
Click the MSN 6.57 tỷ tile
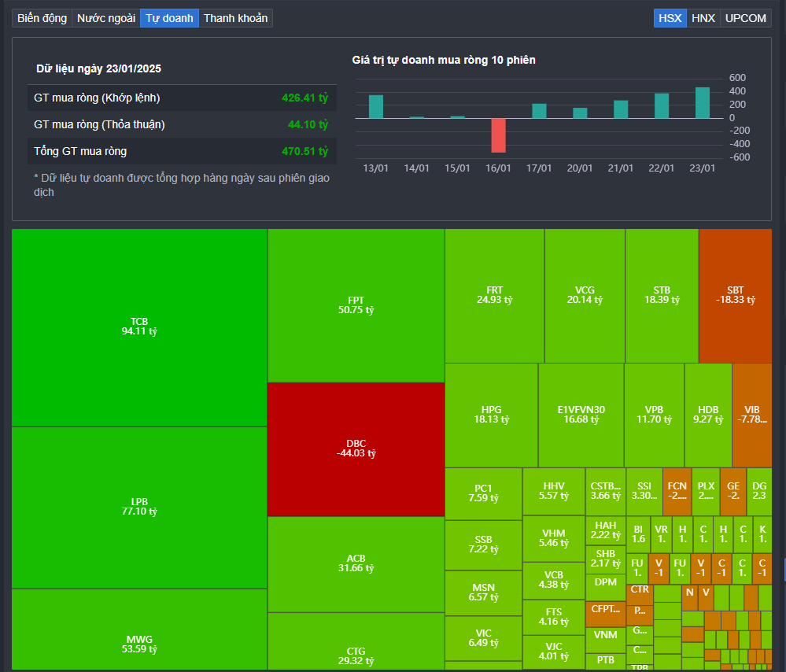pyautogui.click(x=483, y=593)
